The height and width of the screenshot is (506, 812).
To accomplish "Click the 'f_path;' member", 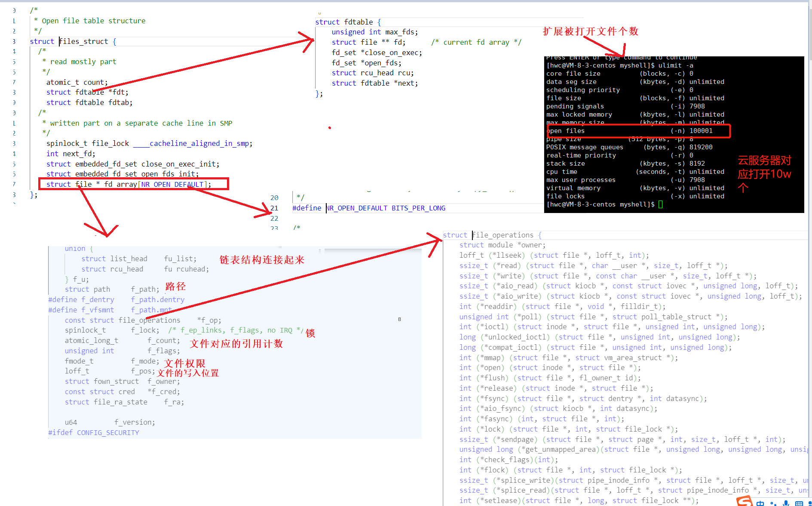I will [145, 289].
